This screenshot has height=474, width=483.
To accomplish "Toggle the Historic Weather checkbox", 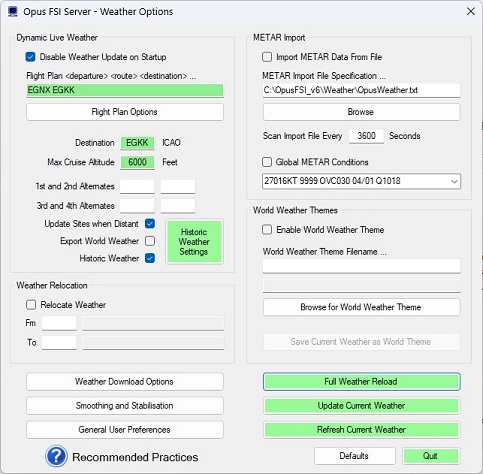I will [150, 258].
